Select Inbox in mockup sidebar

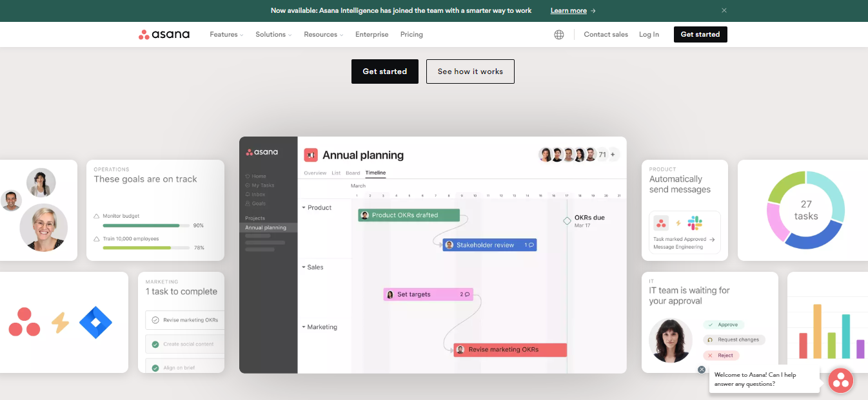click(255, 194)
